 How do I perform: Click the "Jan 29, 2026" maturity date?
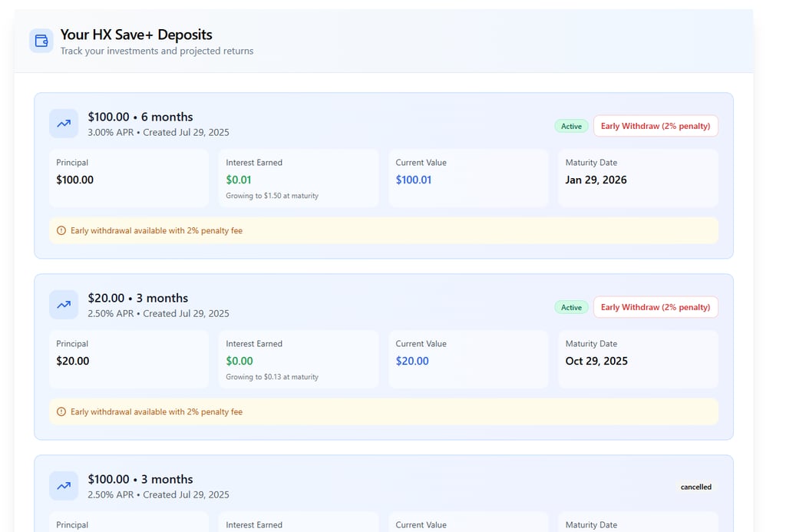pos(596,180)
